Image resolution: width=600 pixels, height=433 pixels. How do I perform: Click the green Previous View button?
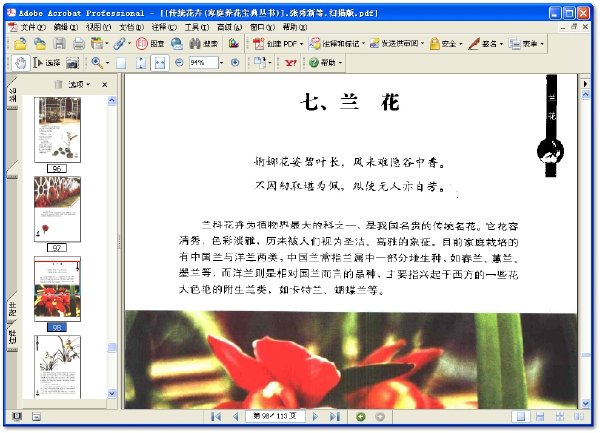pos(360,417)
